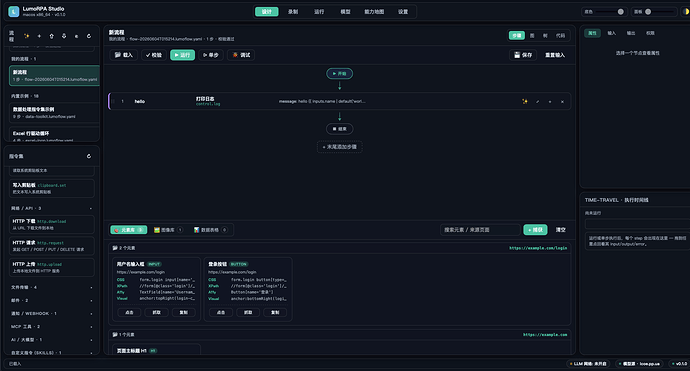Image resolution: width=690 pixels, height=371 pixels.
Task: Open the 设置 tab
Action: (403, 11)
